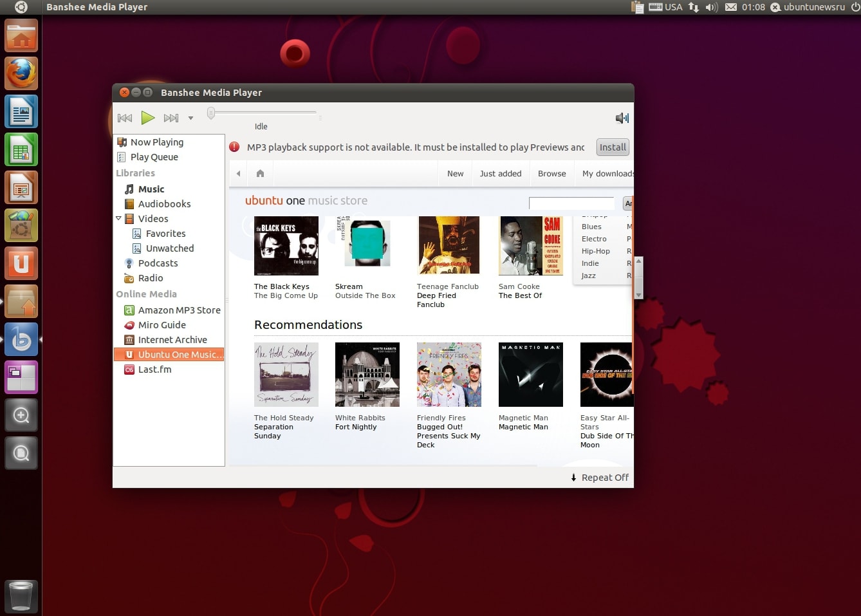
Task: Select the Unwatched video playlist
Action: 170,248
